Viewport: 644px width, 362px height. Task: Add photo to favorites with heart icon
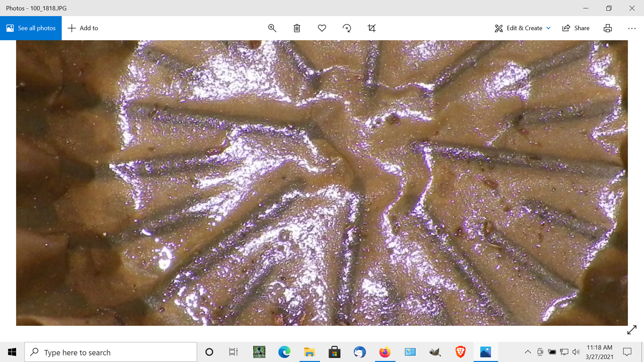click(x=322, y=28)
